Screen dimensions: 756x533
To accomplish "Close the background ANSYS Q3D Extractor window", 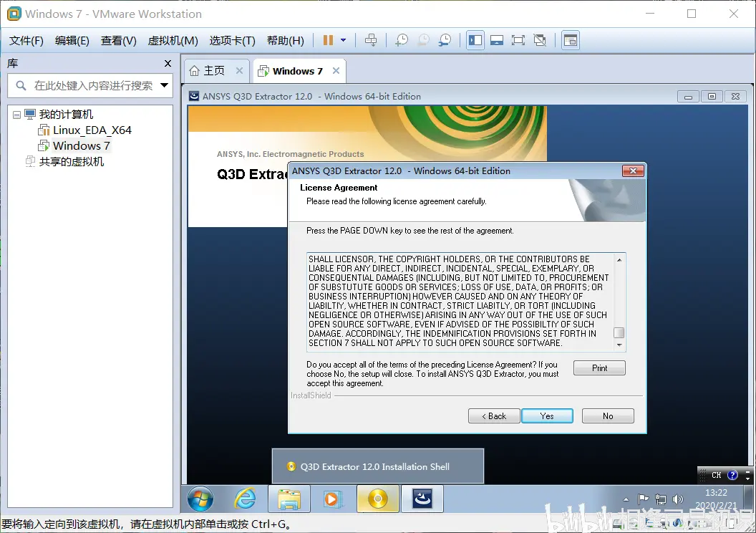I will tap(735, 97).
